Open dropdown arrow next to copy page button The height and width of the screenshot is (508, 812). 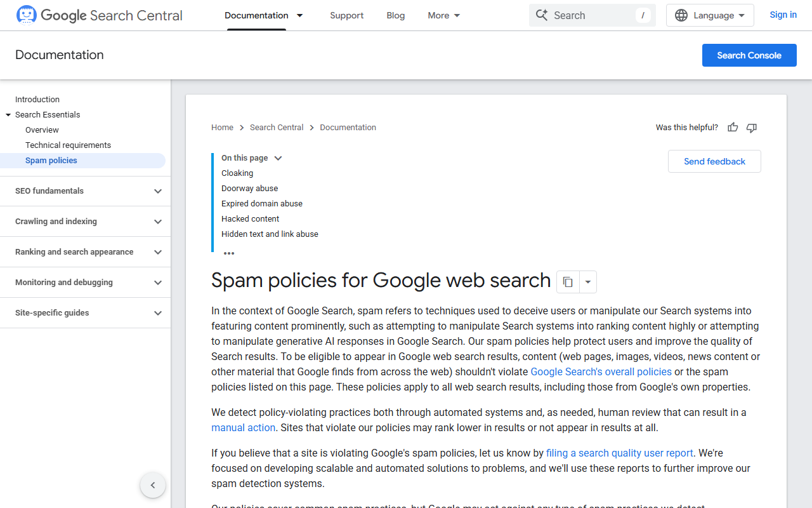pos(588,282)
